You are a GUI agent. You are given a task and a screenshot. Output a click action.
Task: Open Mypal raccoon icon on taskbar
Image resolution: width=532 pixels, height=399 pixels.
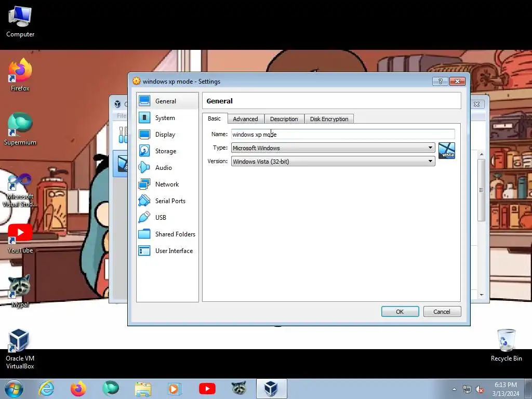239,389
